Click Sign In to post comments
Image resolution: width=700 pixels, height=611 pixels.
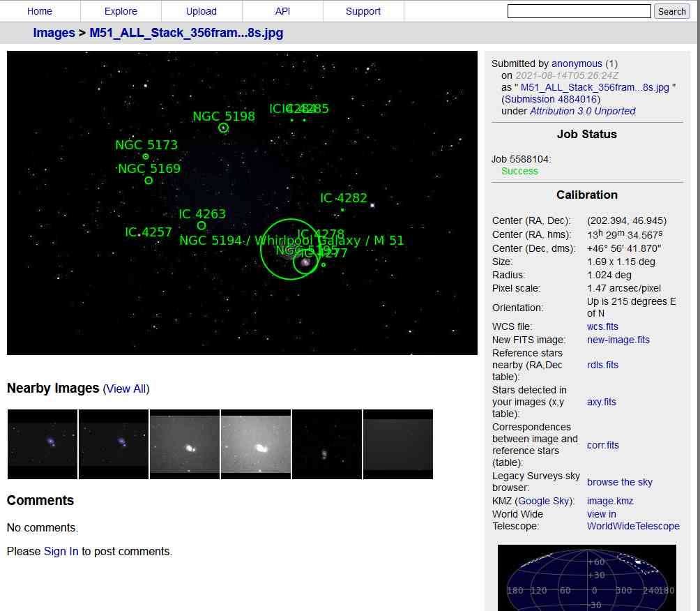(x=61, y=552)
